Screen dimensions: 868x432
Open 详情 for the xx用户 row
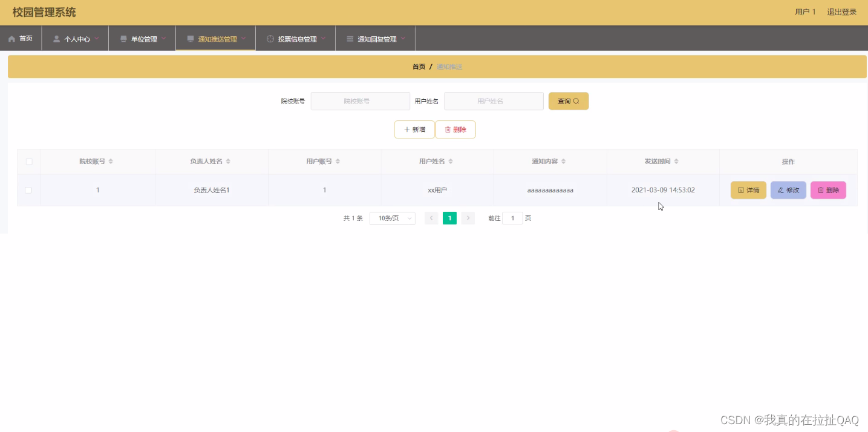coord(748,190)
